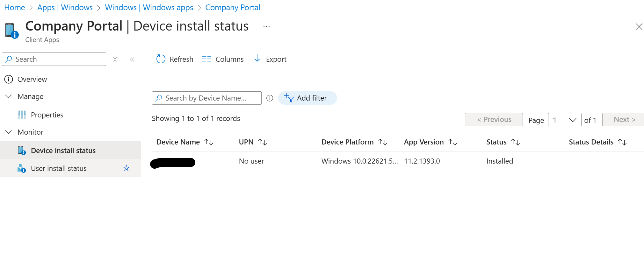Image resolution: width=644 pixels, height=260 pixels.
Task: Open the Page number dropdown
Action: (x=565, y=120)
